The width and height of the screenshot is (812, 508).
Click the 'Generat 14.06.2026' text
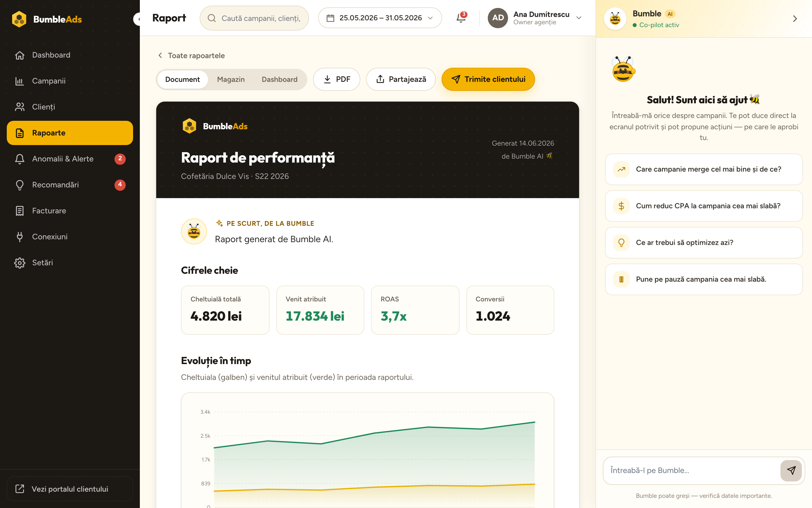523,143
